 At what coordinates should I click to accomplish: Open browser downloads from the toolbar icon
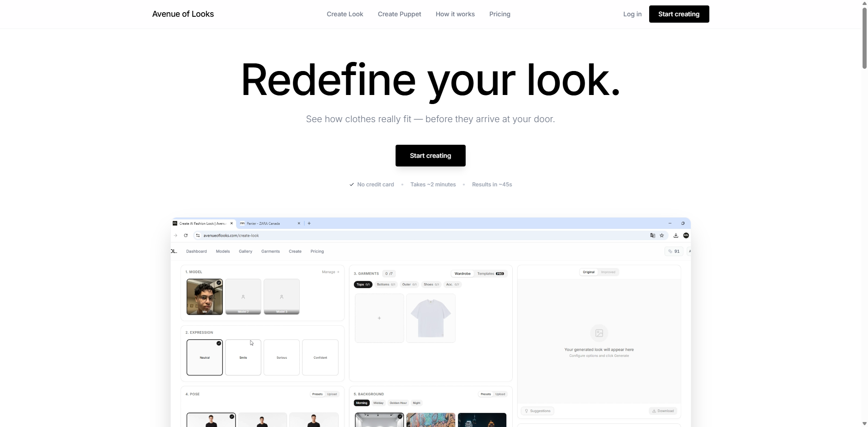(675, 235)
